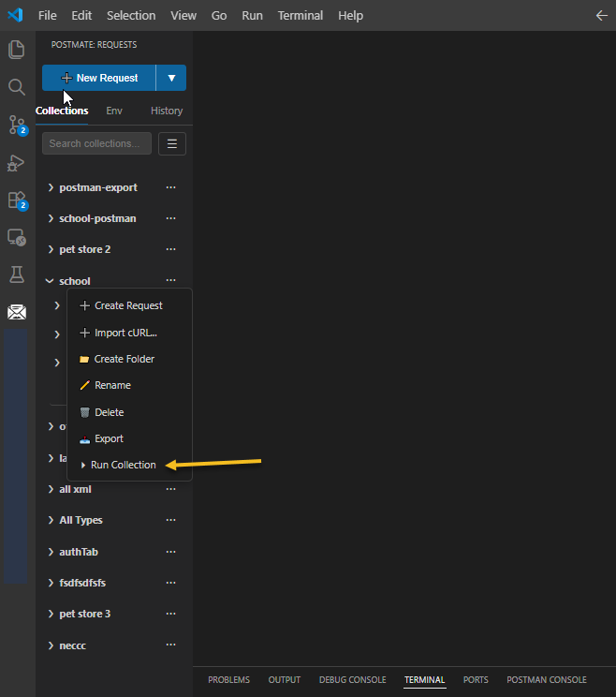The height and width of the screenshot is (697, 616).
Task: Open options for fsdfsdfsfs collection
Action: click(x=171, y=583)
